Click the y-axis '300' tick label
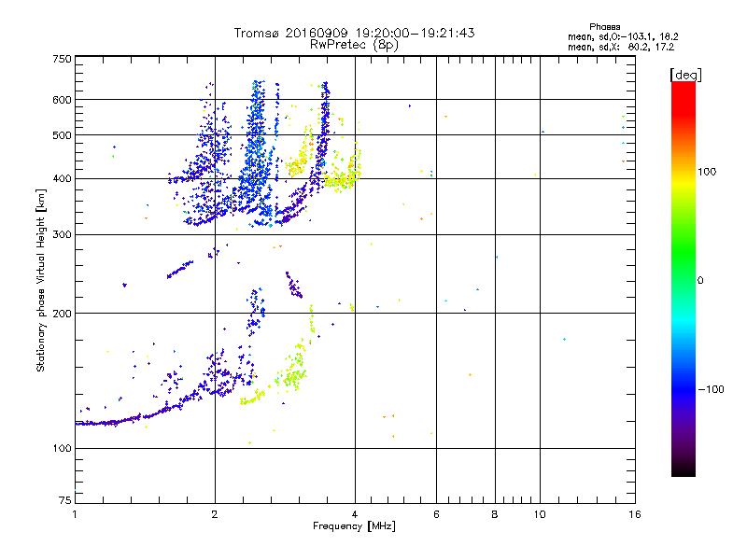The width and height of the screenshot is (747, 560). click(62, 235)
